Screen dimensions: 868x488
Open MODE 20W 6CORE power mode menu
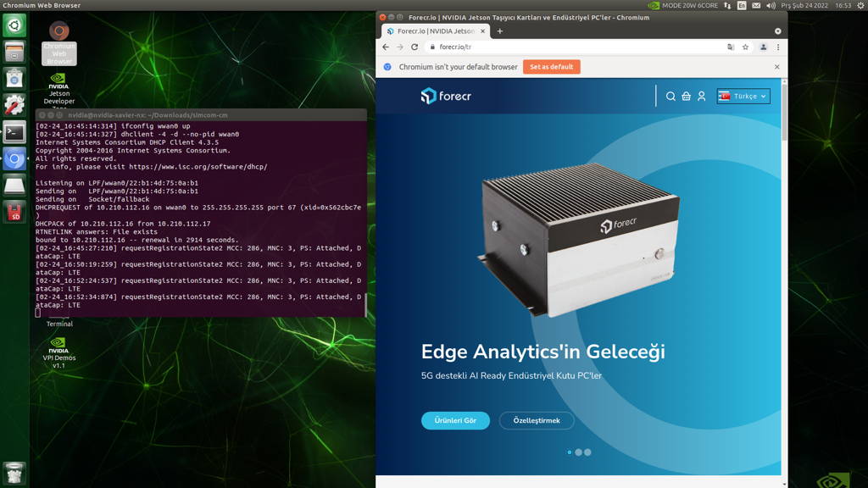(x=690, y=5)
